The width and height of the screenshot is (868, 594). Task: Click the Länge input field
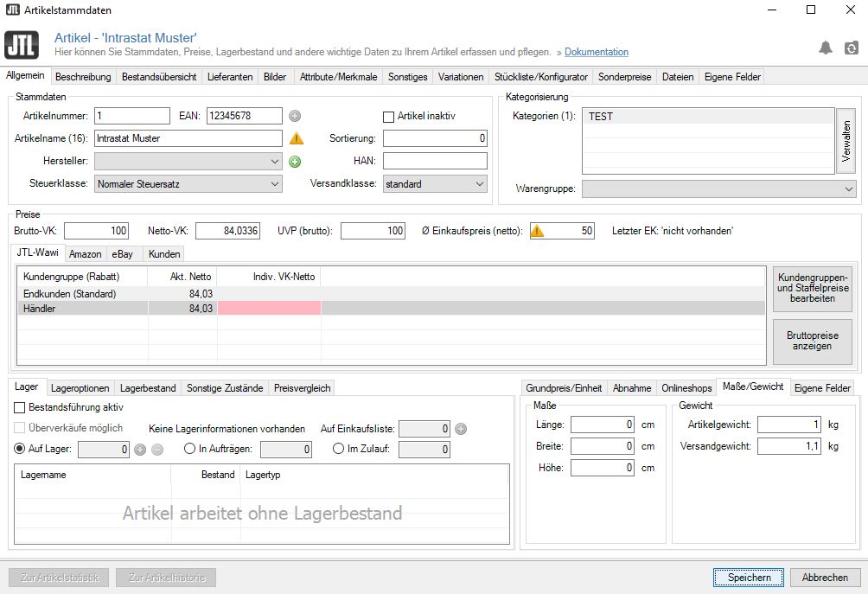pos(603,425)
